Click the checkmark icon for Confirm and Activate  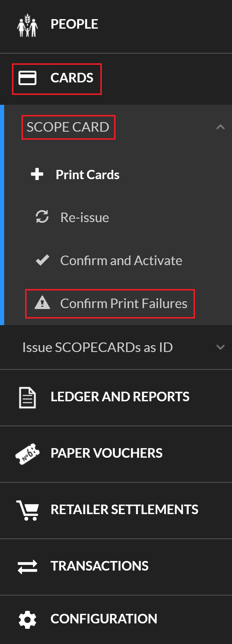[42, 260]
